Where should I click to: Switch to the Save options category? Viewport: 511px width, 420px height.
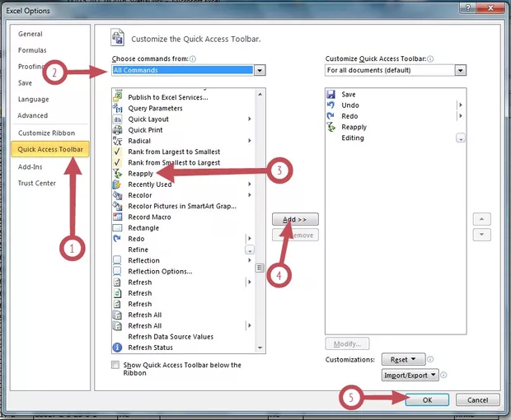point(25,82)
